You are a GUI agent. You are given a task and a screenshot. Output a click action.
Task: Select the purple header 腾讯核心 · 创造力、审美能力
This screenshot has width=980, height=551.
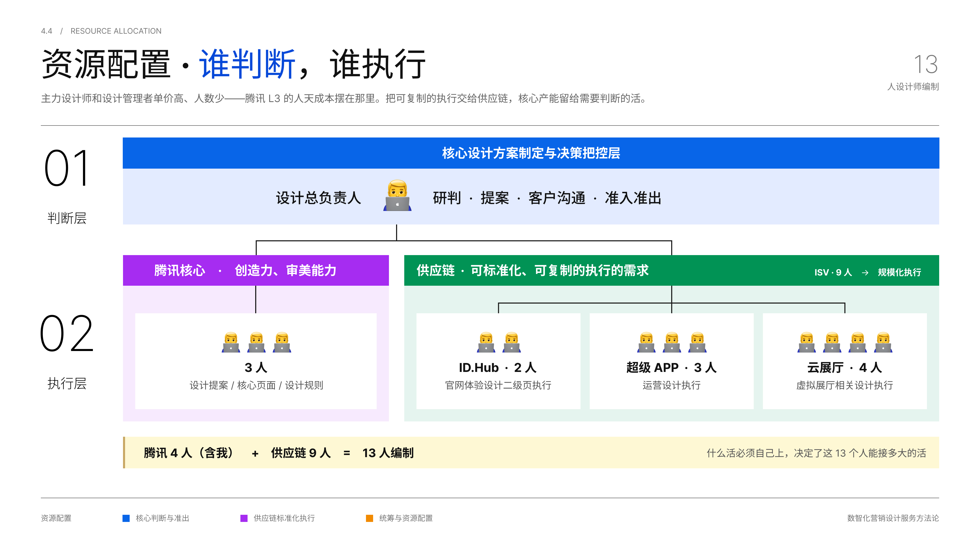tap(256, 270)
